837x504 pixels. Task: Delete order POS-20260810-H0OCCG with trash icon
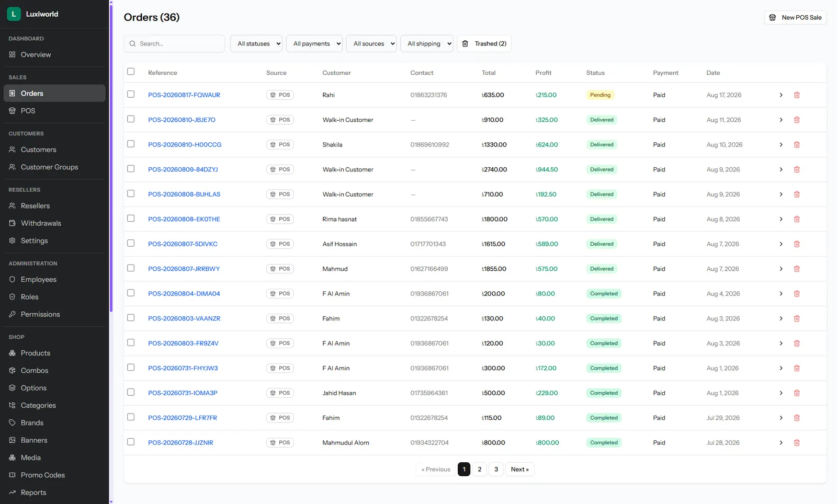coord(797,145)
